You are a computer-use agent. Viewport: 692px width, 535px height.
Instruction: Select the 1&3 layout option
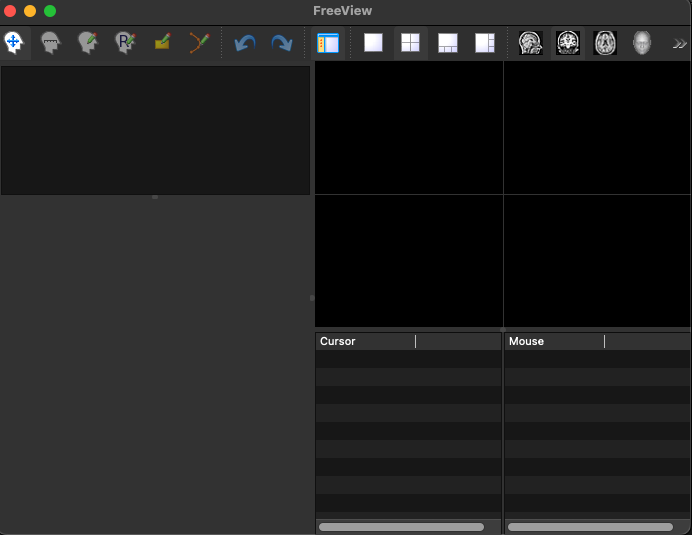tap(447, 43)
